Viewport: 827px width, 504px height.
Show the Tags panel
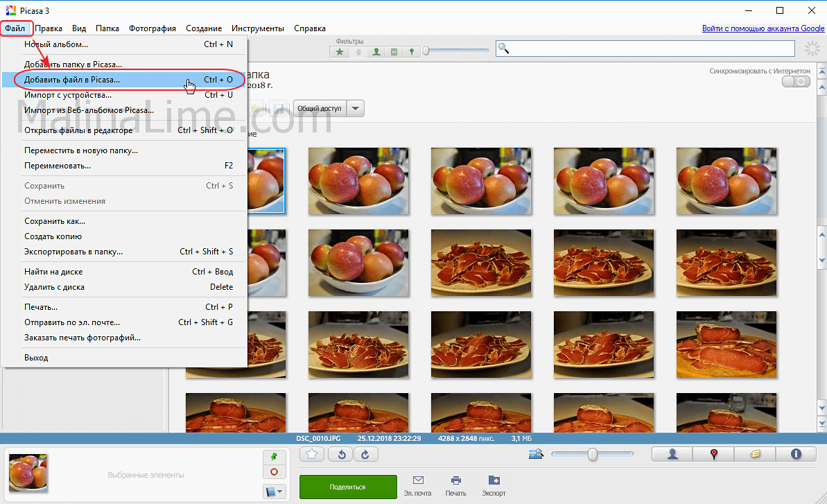pos(754,454)
